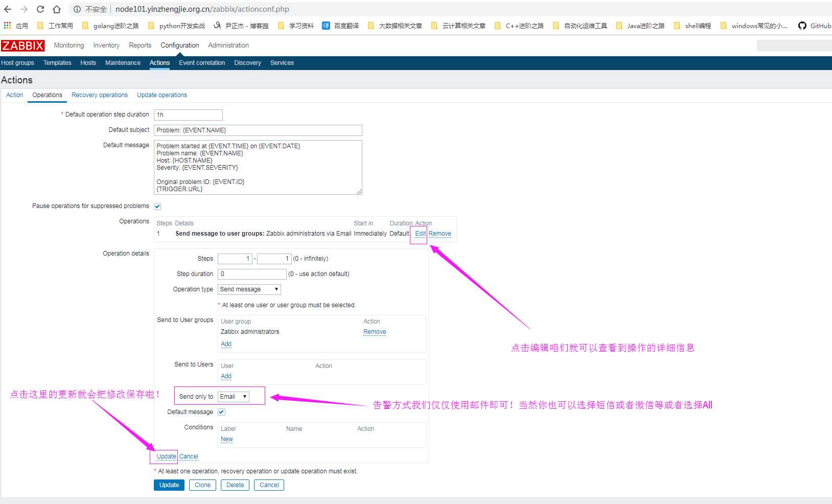Reload the page with refresh icon
Viewport: 832px width, 504px height.
click(40, 9)
